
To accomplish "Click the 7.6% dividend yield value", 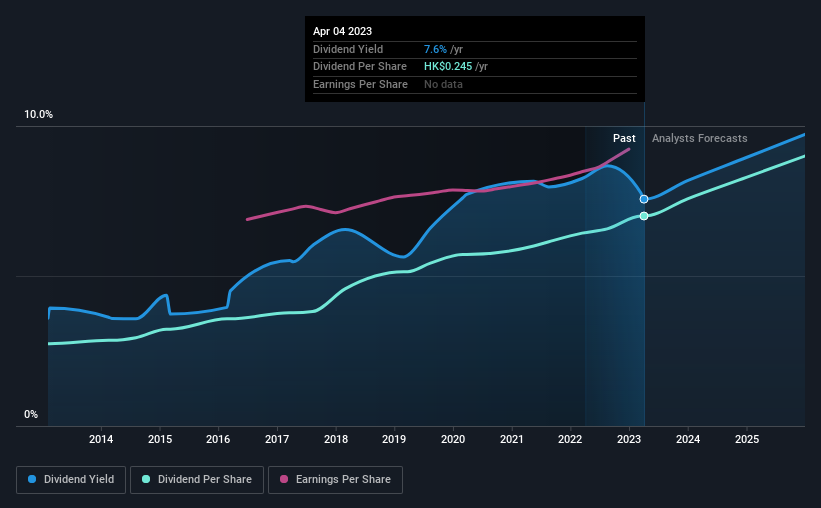I will coord(435,49).
